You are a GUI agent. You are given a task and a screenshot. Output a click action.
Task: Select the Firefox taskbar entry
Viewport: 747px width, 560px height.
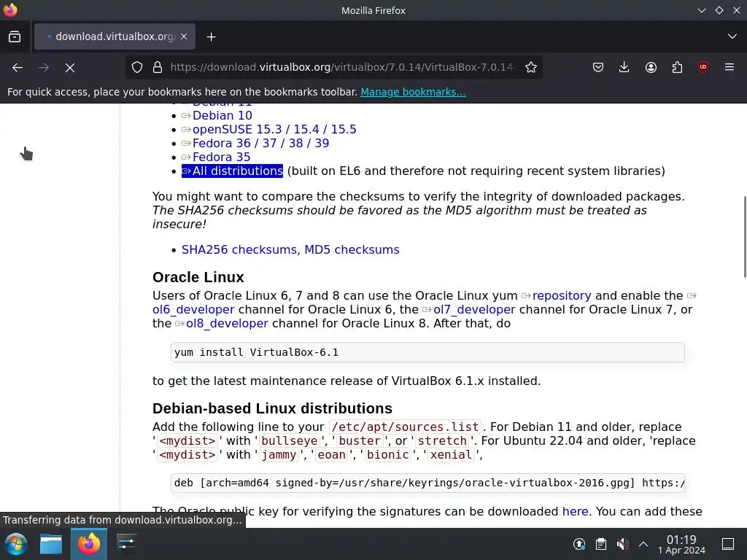tap(88, 544)
